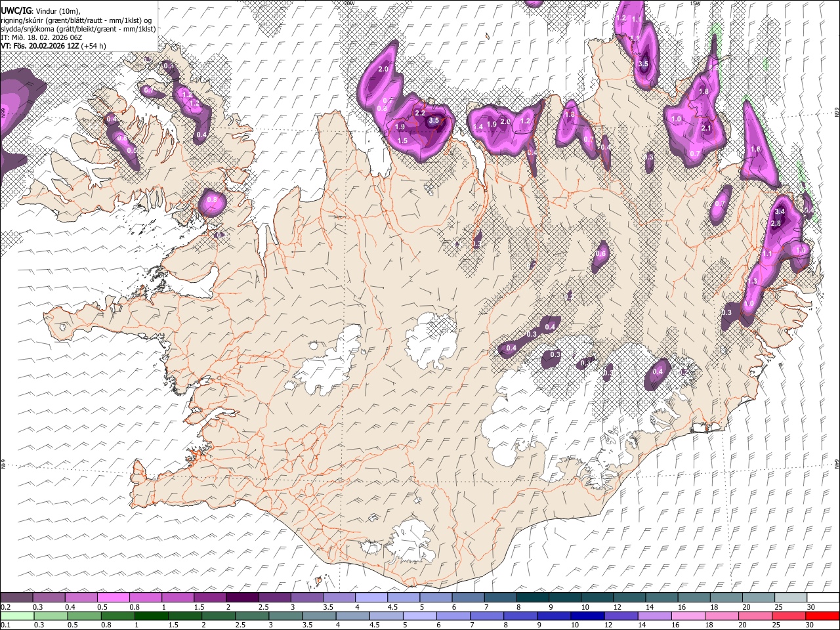Click the 2.8 precipitation value on the map
The width and height of the screenshot is (840, 630).
(776, 224)
